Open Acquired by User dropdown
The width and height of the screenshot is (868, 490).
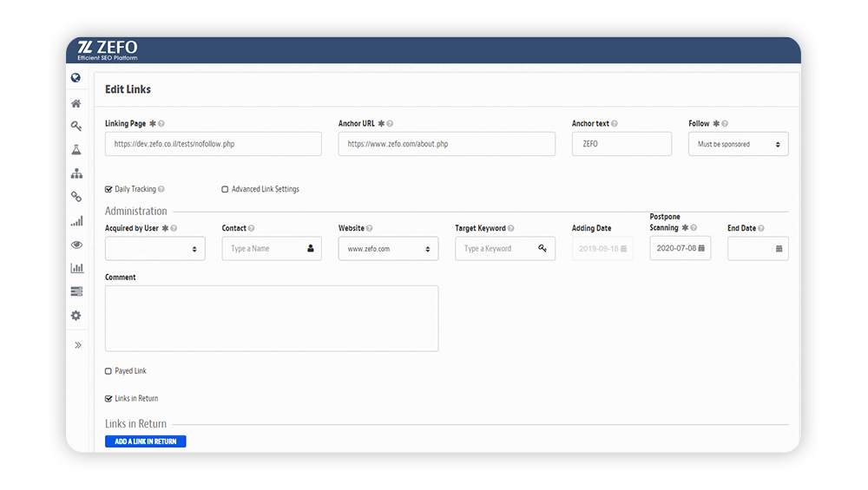click(x=155, y=249)
